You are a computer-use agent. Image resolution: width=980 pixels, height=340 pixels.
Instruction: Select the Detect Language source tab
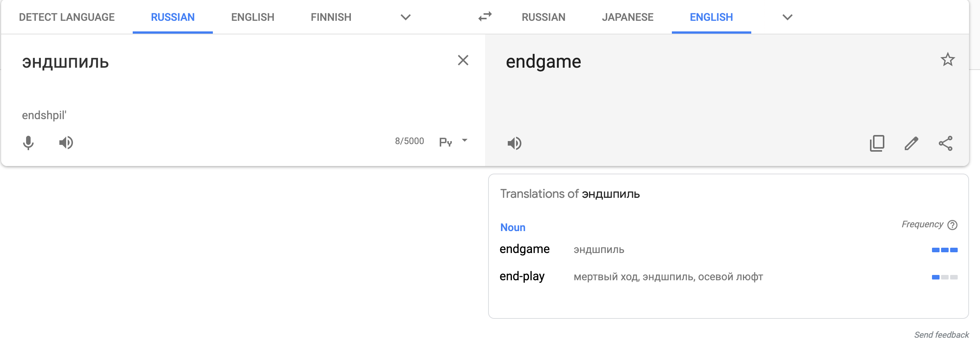[67, 17]
